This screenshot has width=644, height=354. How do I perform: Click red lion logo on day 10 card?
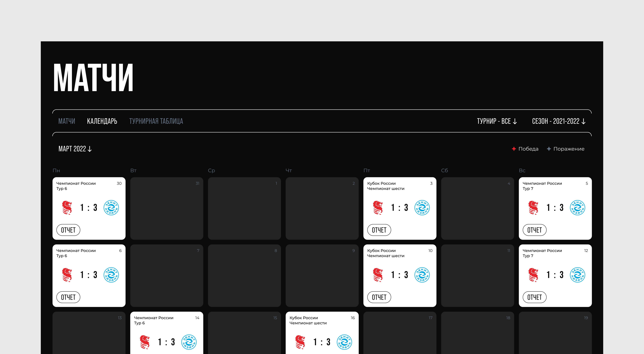[x=378, y=275]
